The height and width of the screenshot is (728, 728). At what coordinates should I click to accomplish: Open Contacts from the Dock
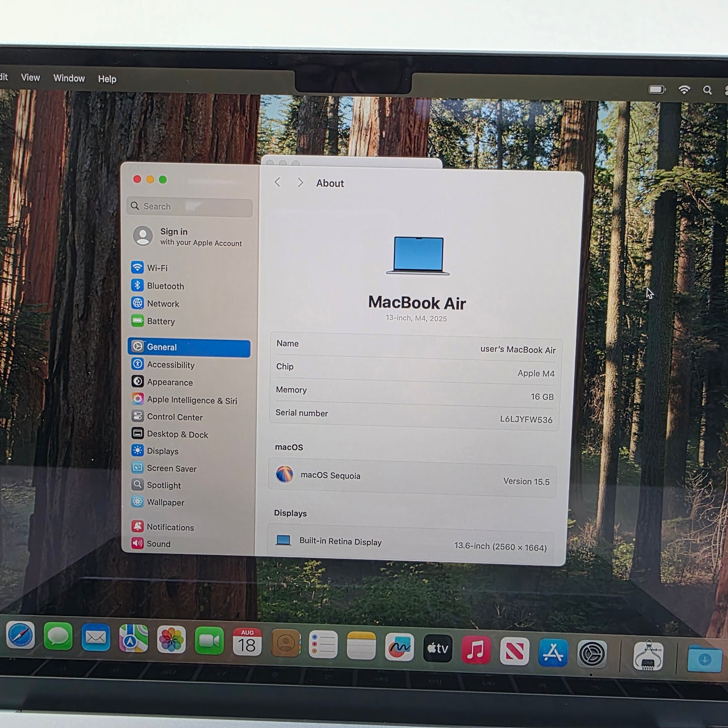click(286, 643)
